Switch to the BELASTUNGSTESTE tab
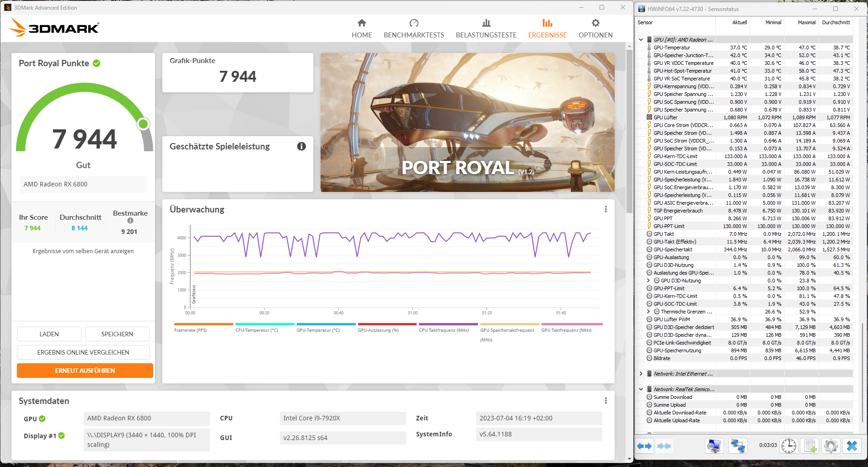This screenshot has width=868, height=467. (486, 29)
